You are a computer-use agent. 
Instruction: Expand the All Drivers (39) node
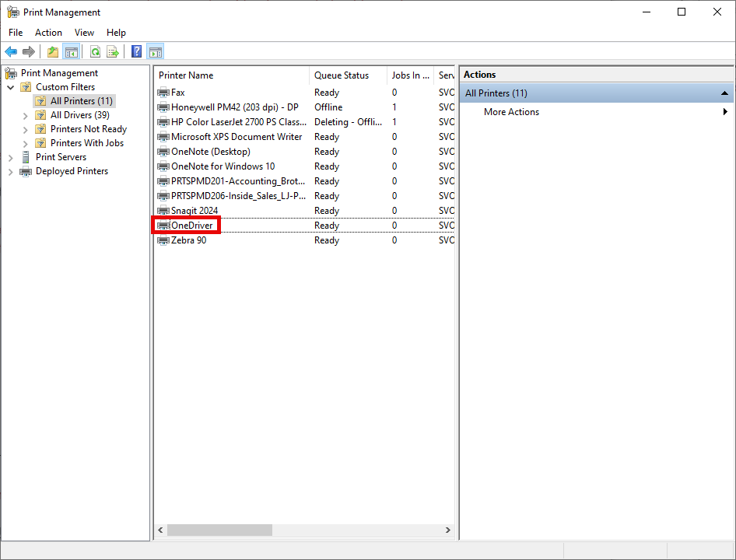pos(26,115)
